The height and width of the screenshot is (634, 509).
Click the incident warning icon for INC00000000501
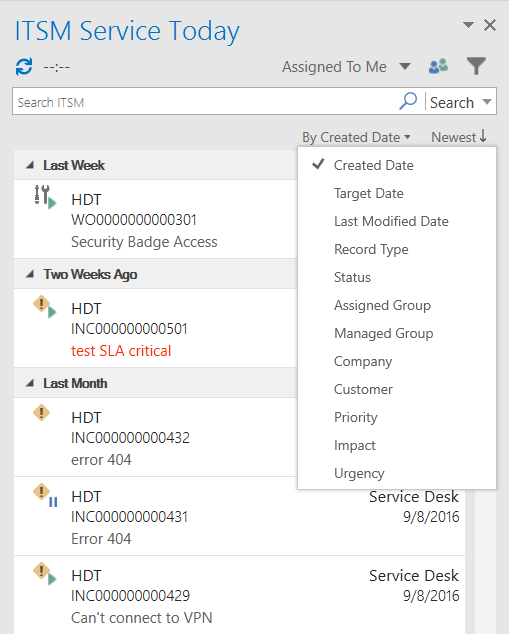point(44,307)
